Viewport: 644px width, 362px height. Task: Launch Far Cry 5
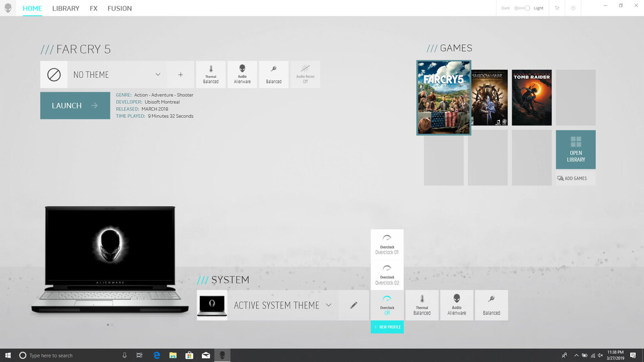click(75, 106)
